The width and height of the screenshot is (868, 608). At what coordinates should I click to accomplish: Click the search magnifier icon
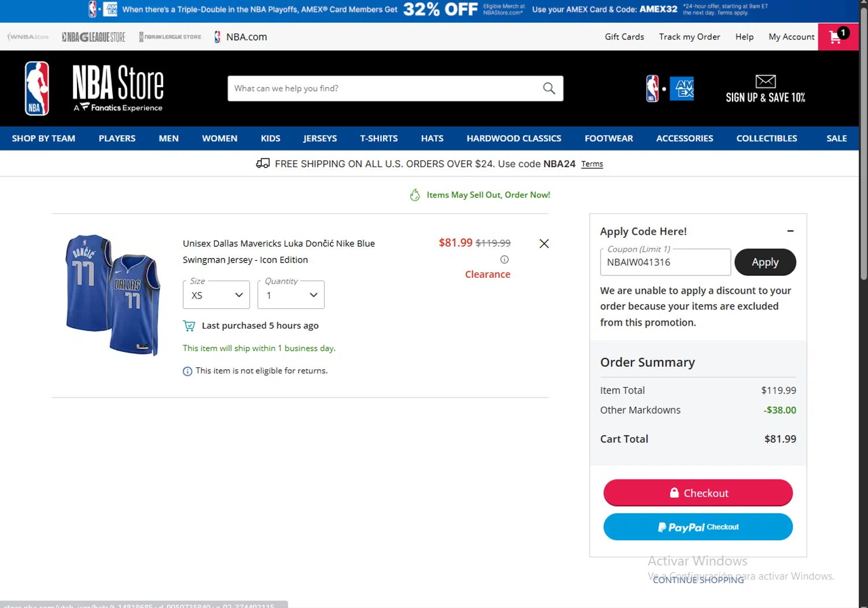[x=549, y=89]
